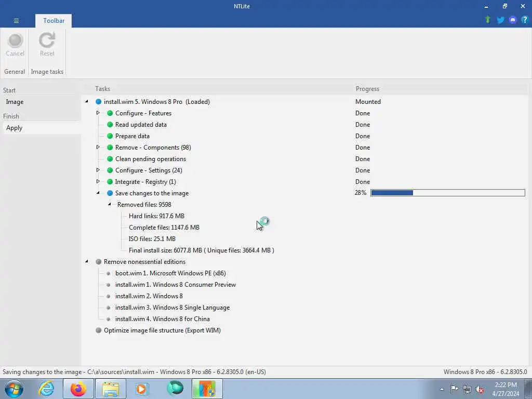532x399 pixels.
Task: Click green status dot beside Prepare data
Action: [110, 136]
